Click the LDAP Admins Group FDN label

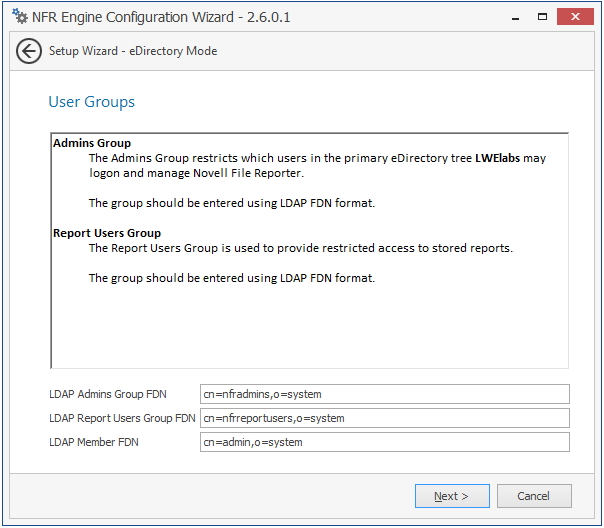tap(108, 394)
